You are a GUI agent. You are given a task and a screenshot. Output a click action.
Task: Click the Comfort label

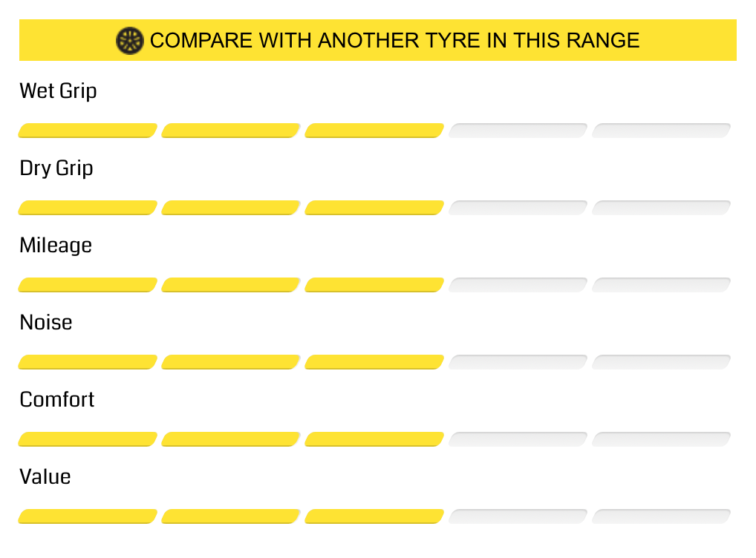click(57, 399)
